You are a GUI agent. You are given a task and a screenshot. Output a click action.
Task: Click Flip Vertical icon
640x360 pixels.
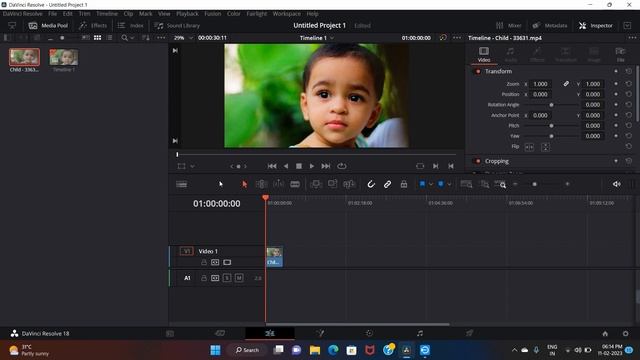point(545,147)
